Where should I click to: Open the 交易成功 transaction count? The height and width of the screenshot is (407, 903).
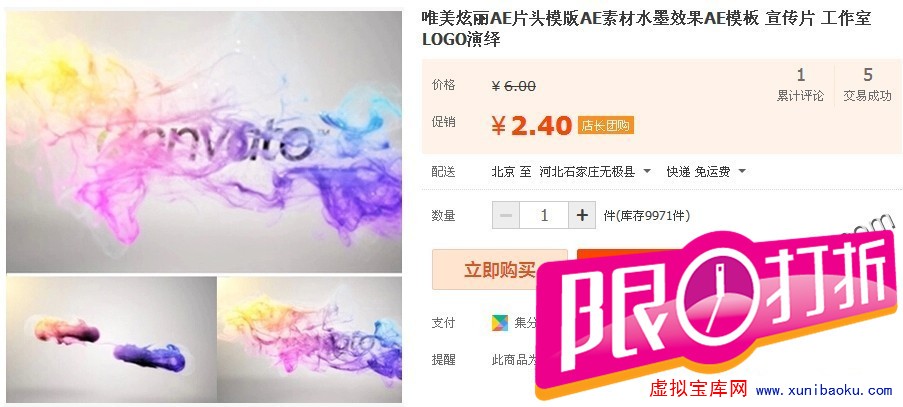point(867,85)
